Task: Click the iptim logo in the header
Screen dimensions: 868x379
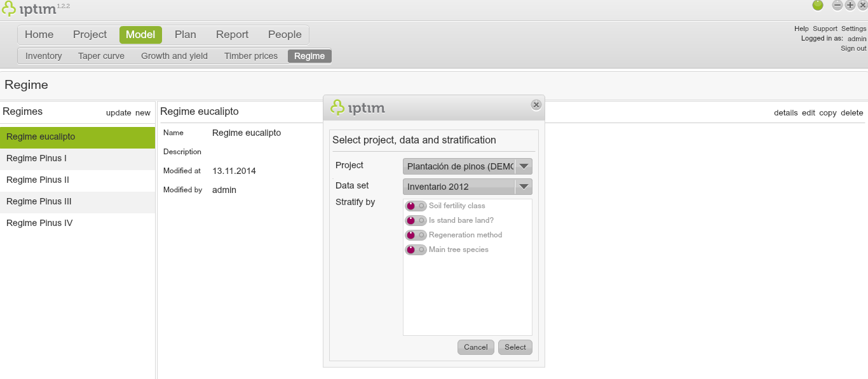Action: 29,9
